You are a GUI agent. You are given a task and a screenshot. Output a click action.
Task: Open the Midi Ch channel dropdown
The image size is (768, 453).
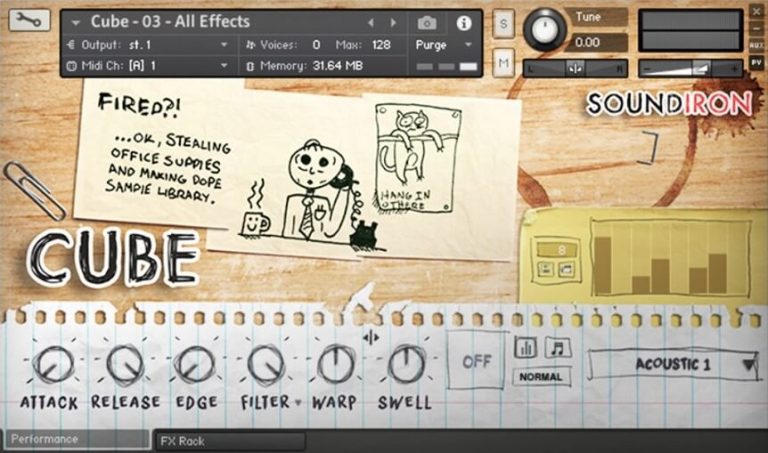pos(150,65)
